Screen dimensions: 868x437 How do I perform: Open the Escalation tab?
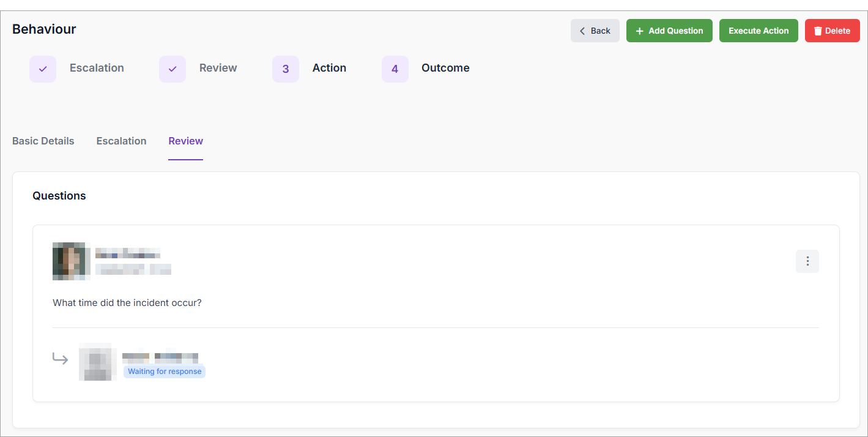click(121, 141)
